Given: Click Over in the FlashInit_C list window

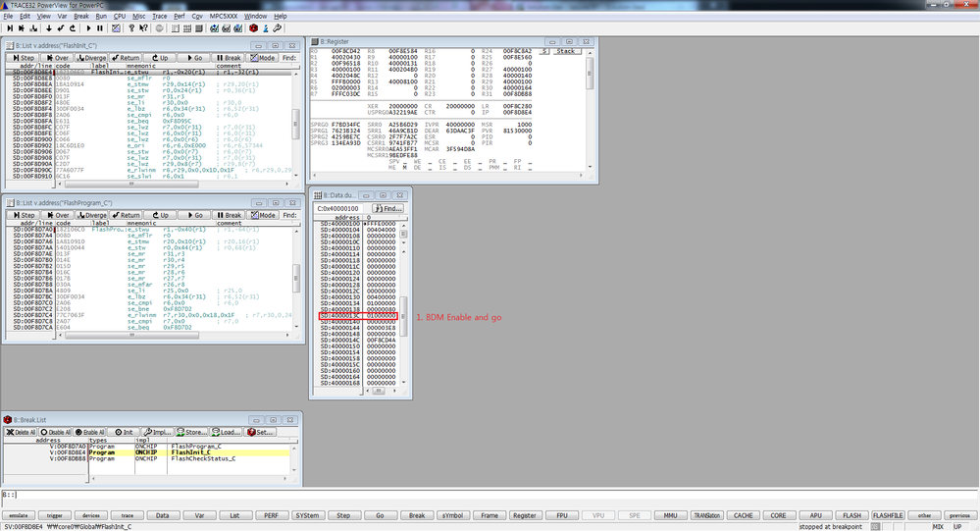Looking at the screenshot, I should (x=58, y=58).
